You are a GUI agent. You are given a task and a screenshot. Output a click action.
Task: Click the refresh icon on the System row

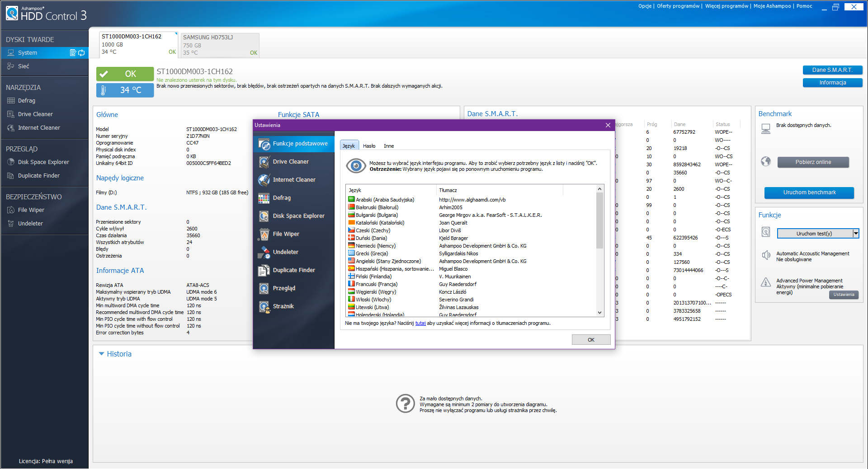coord(81,53)
